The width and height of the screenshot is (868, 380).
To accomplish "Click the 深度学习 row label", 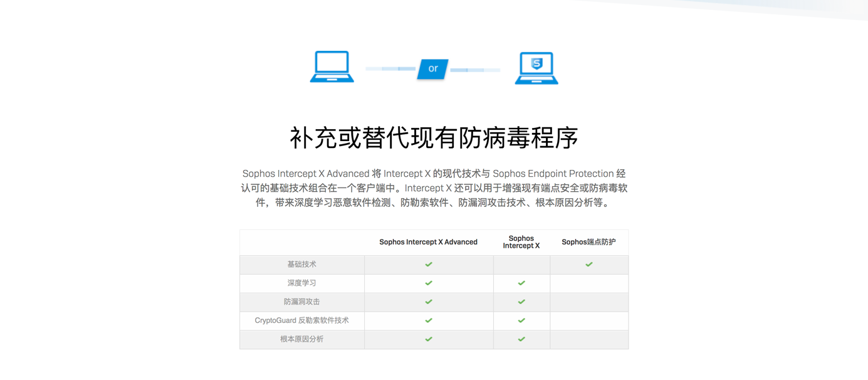I will click(302, 283).
